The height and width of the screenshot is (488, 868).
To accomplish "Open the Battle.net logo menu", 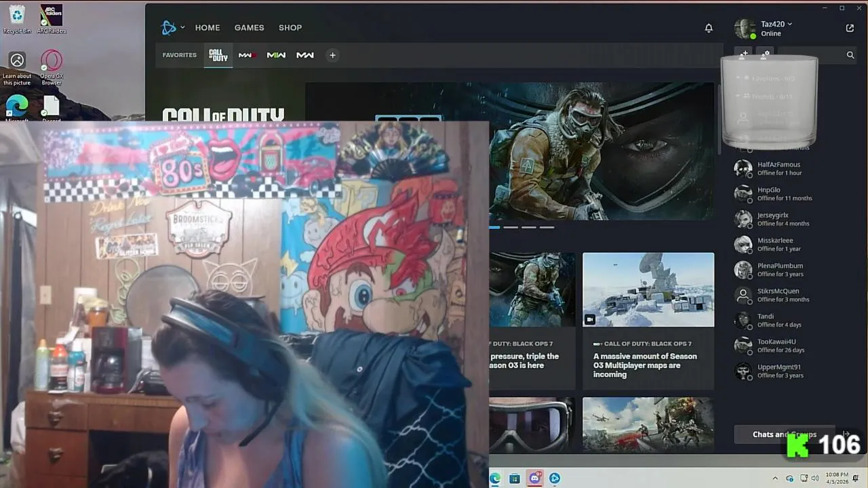I will pyautogui.click(x=168, y=28).
